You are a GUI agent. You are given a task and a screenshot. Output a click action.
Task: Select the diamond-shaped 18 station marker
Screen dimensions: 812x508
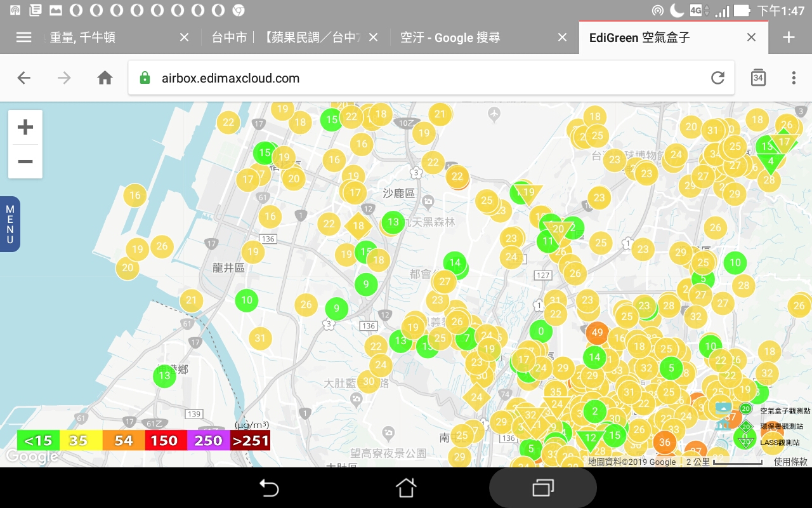click(358, 225)
